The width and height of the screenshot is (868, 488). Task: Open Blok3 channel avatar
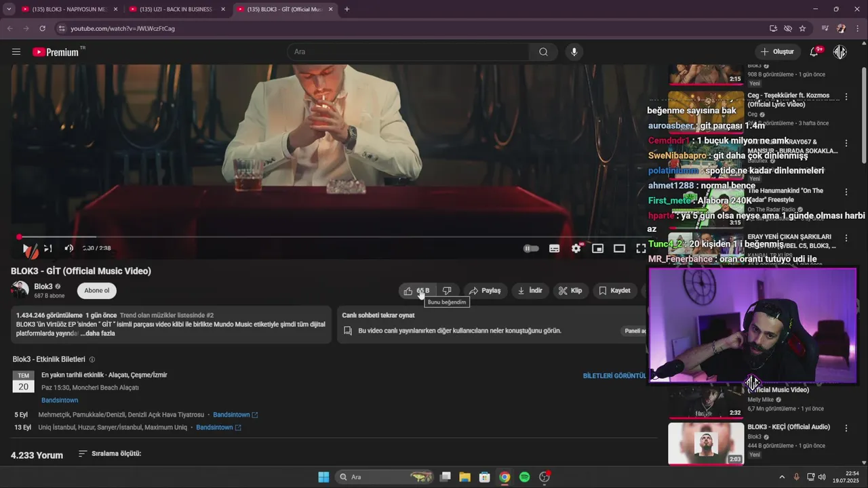click(x=20, y=290)
